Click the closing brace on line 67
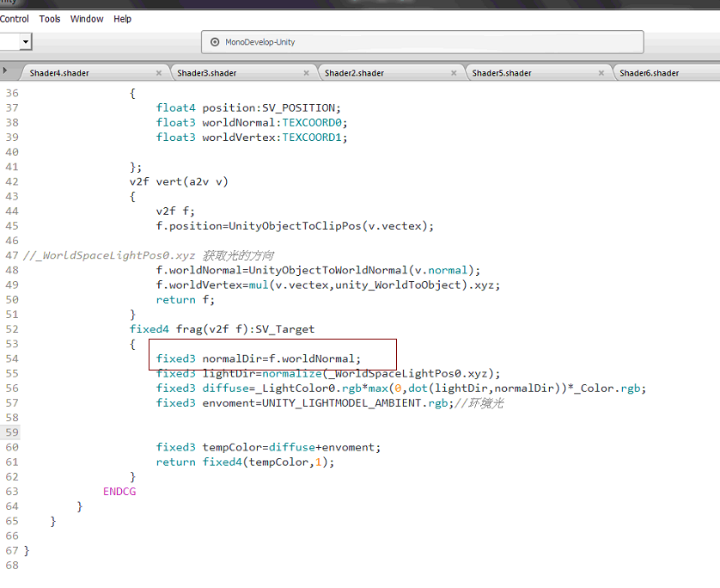Screen dimensions: 720x588 26,551
